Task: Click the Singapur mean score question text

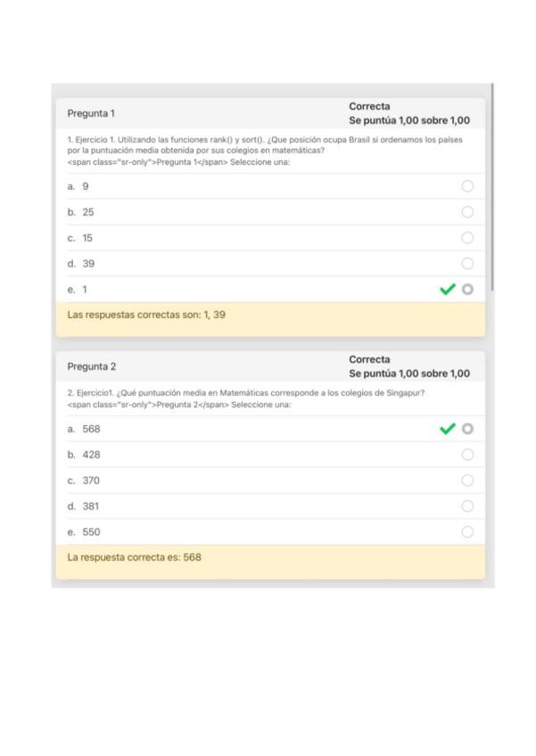Action: click(246, 392)
